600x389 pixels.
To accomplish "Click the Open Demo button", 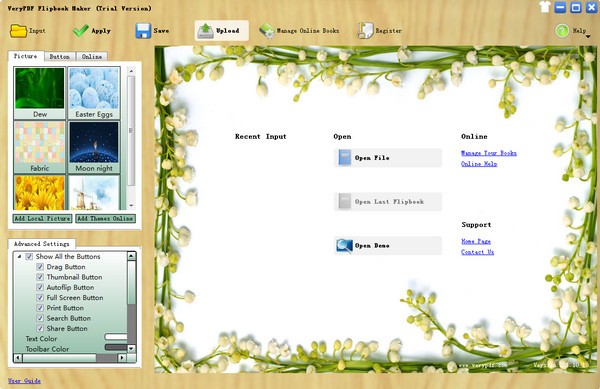I will pyautogui.click(x=388, y=246).
